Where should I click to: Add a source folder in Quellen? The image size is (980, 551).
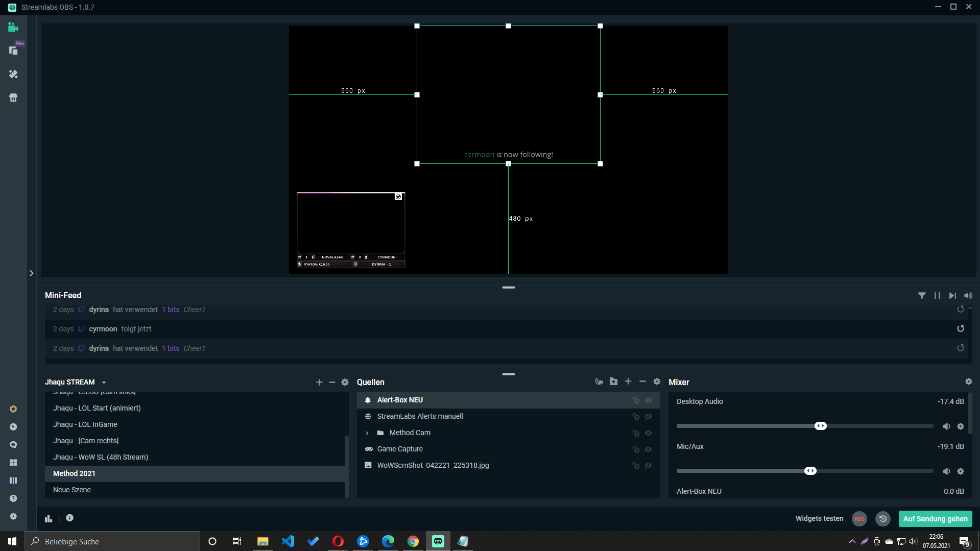(x=613, y=381)
